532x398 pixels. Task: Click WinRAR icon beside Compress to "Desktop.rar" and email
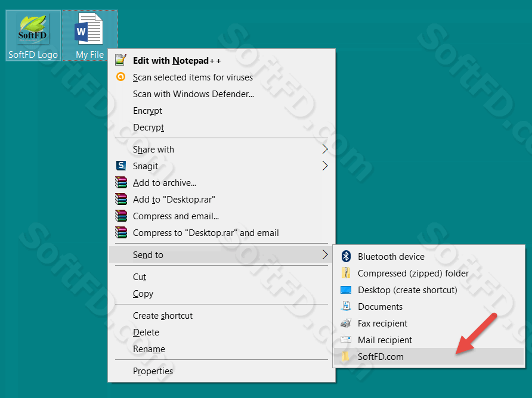pyautogui.click(x=121, y=232)
